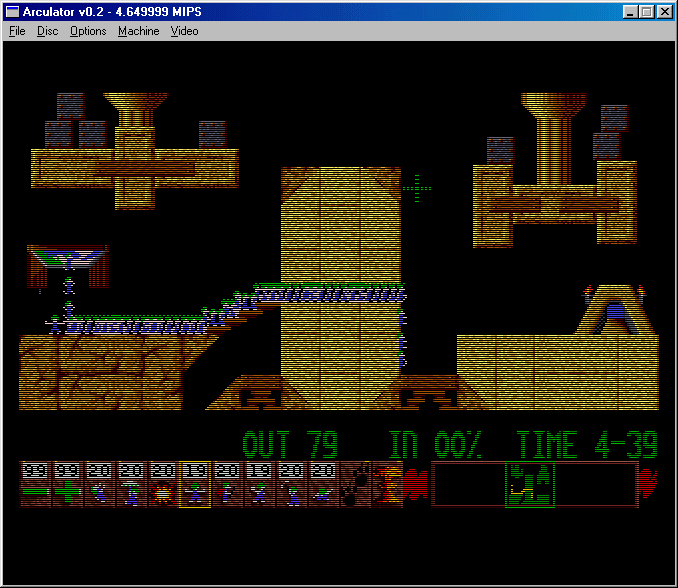The height and width of the screenshot is (588, 678).
Task: Increase the release rate with plus button
Action: (69, 485)
